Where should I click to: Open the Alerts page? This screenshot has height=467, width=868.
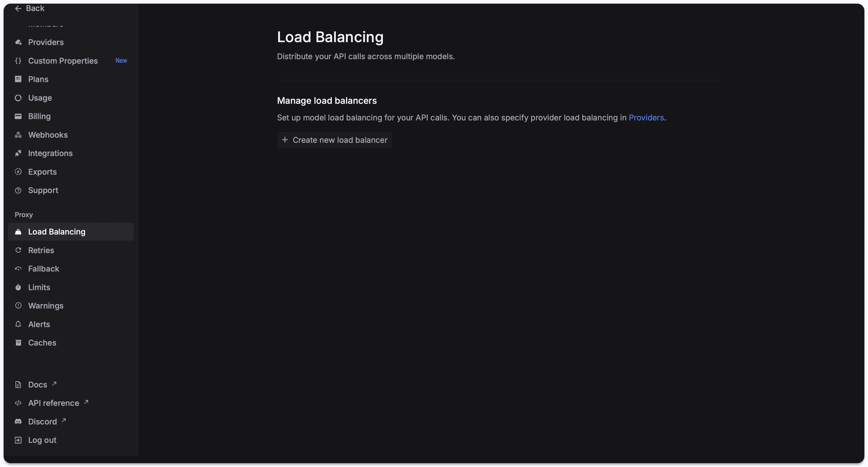pyautogui.click(x=71, y=324)
